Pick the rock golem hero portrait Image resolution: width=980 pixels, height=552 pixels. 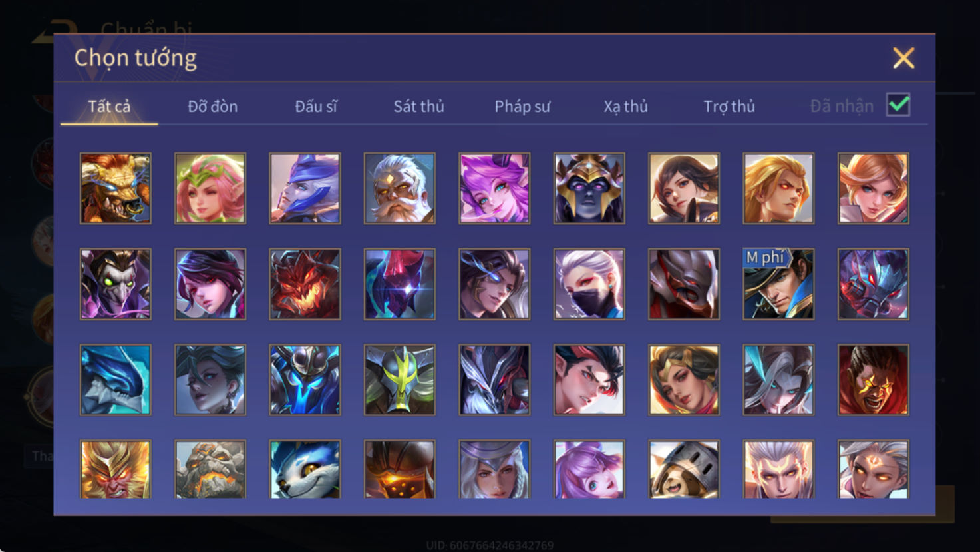[210, 469]
